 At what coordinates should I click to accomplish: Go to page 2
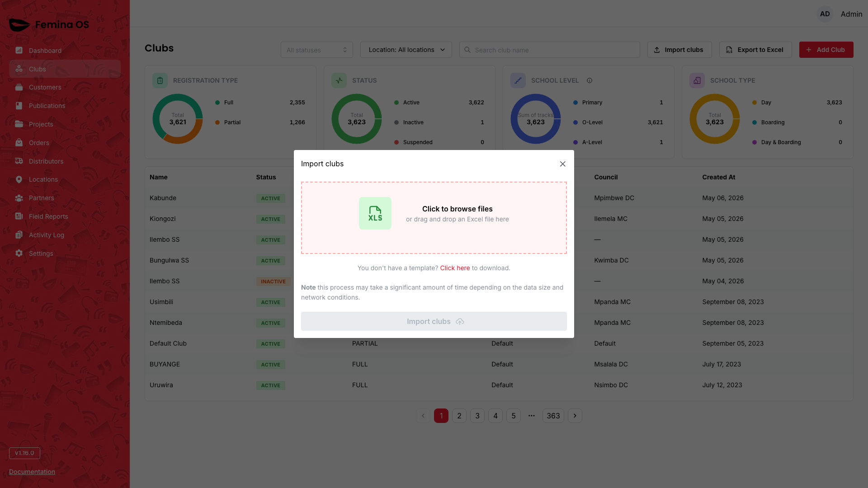click(459, 416)
